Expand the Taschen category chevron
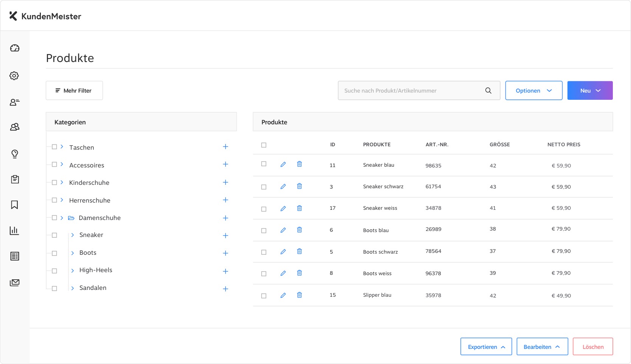Viewport: 631px width, 364px height. (62, 147)
